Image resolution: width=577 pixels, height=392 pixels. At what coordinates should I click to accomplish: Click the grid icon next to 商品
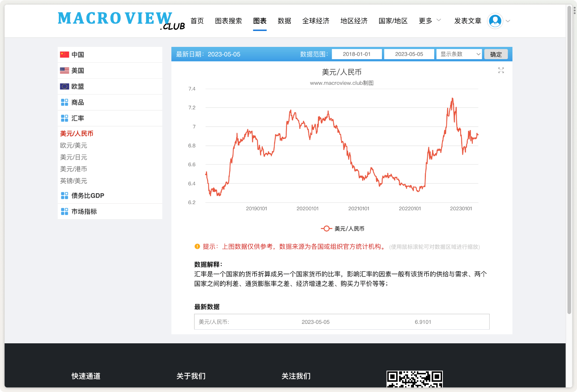(64, 102)
